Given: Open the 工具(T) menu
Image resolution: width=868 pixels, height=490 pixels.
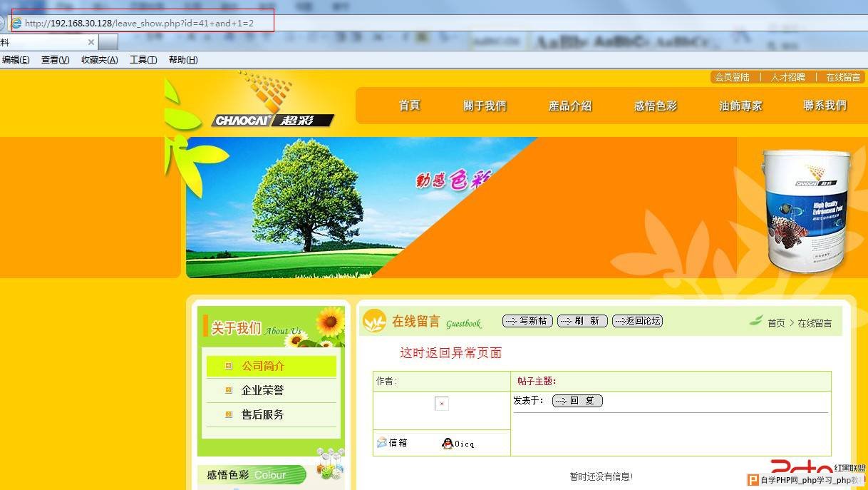Looking at the screenshot, I should tap(143, 60).
